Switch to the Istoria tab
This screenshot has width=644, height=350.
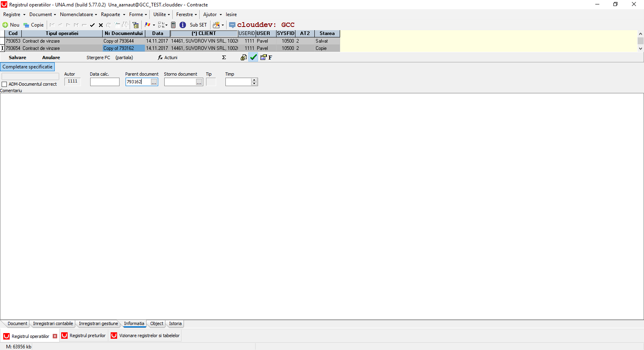(x=175, y=323)
